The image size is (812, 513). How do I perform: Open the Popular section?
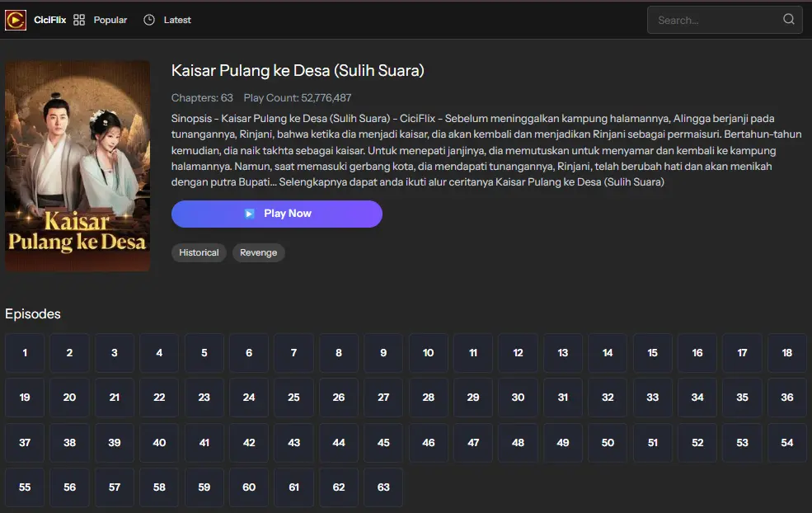(110, 20)
